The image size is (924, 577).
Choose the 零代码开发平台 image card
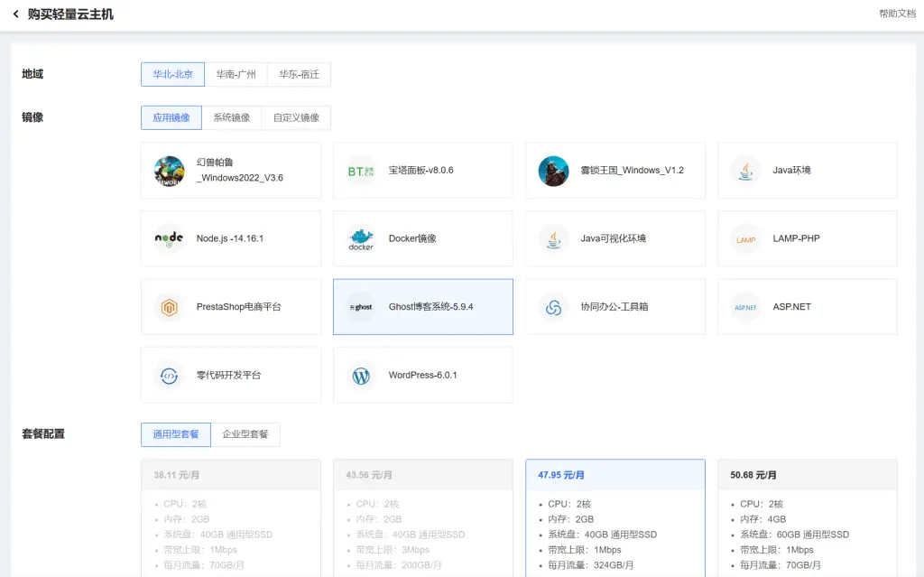pyautogui.click(x=231, y=376)
